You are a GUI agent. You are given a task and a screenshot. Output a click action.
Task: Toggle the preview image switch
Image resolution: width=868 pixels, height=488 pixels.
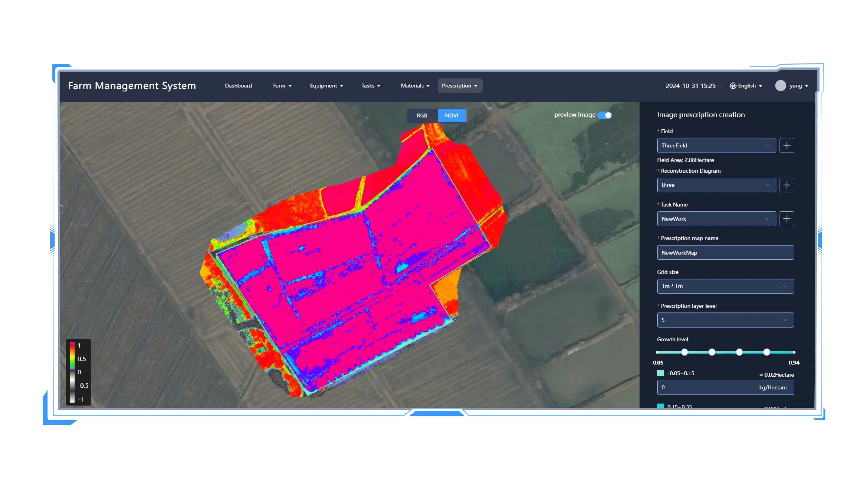point(604,115)
